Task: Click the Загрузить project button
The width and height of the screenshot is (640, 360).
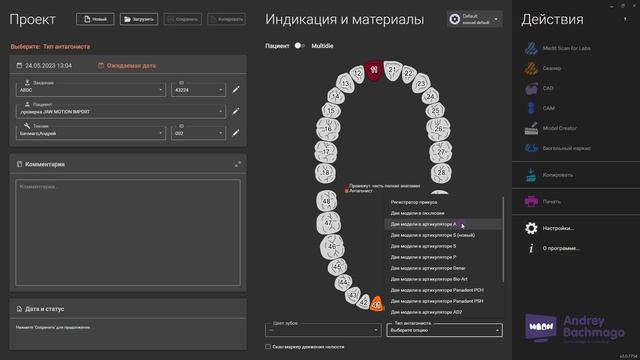Action: click(x=139, y=19)
